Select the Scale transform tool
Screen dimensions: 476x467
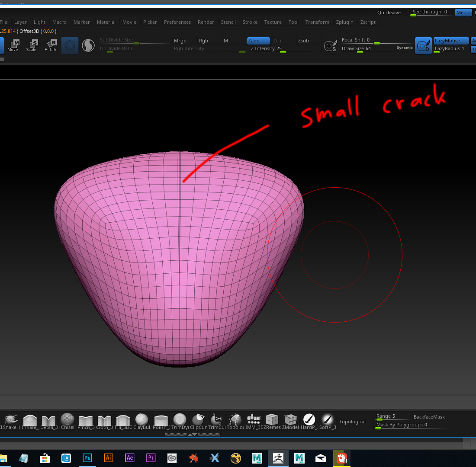pyautogui.click(x=32, y=45)
